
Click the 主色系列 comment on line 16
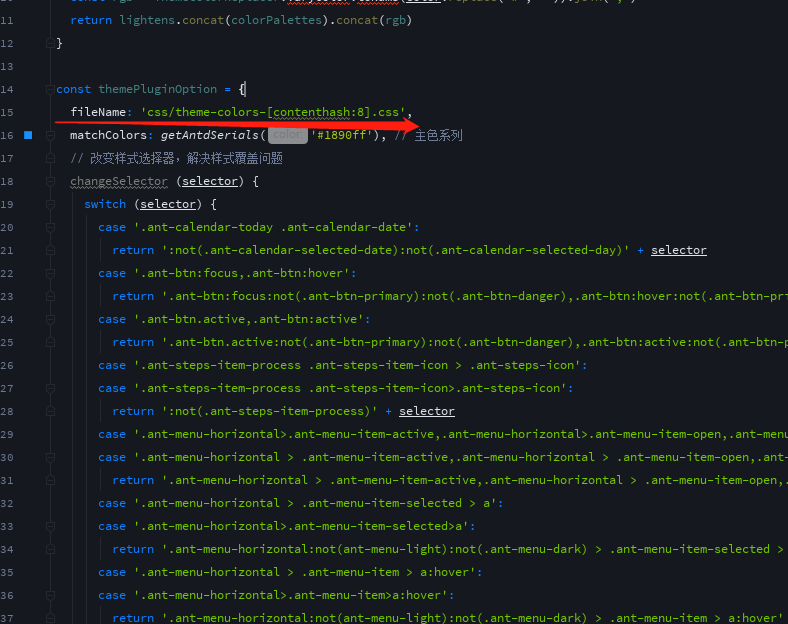click(x=438, y=135)
